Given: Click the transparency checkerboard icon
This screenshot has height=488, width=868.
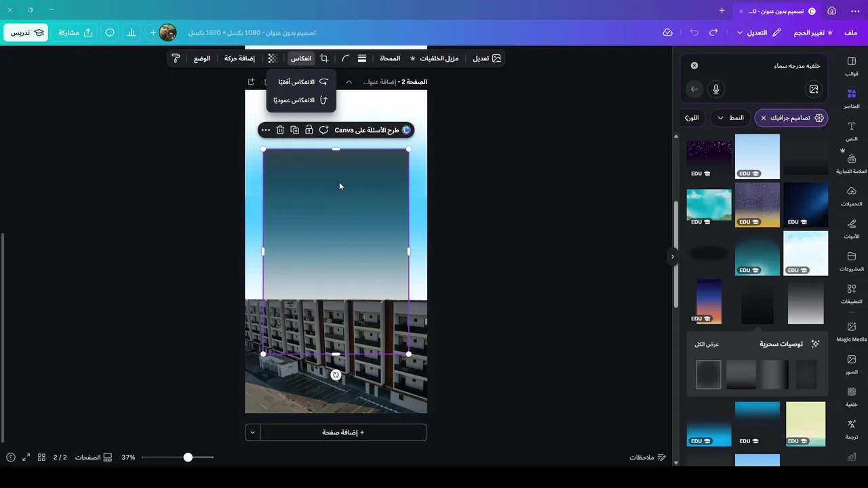Looking at the screenshot, I should pyautogui.click(x=273, y=58).
